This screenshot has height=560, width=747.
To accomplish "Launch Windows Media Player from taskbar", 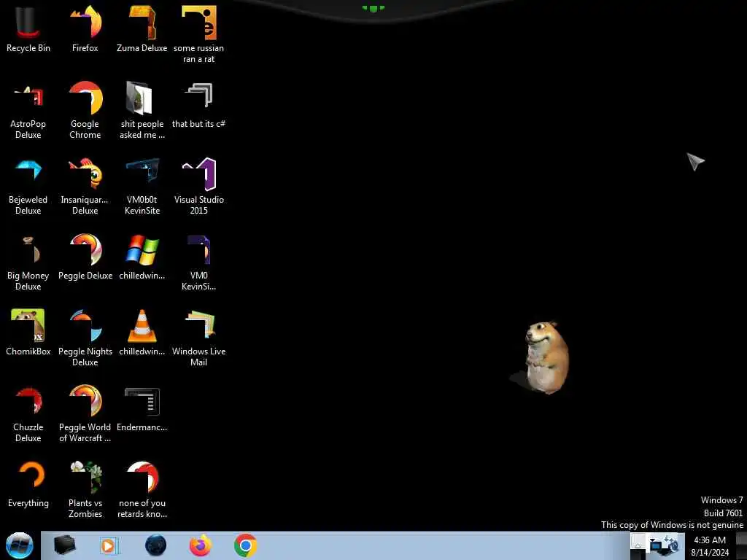I will coord(109,545).
